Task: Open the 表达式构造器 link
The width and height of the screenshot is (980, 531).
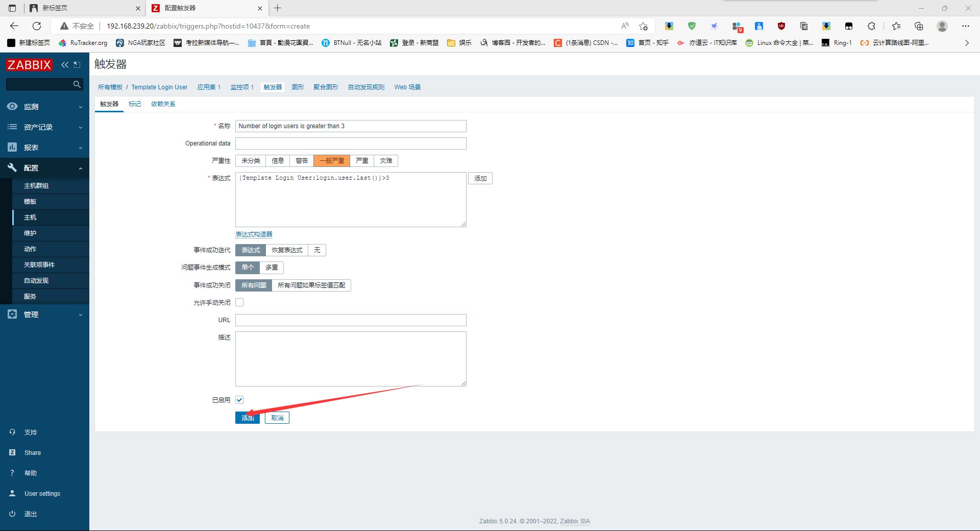Action: pos(254,234)
